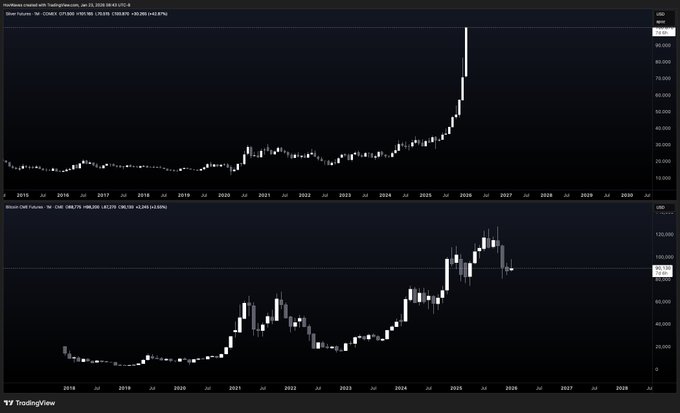Click the TradingView logo at bottom left
680x413 pixels.
(x=29, y=403)
